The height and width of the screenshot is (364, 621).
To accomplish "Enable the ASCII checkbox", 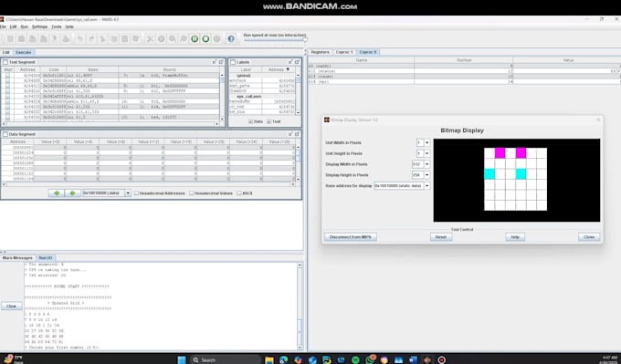I will [239, 193].
